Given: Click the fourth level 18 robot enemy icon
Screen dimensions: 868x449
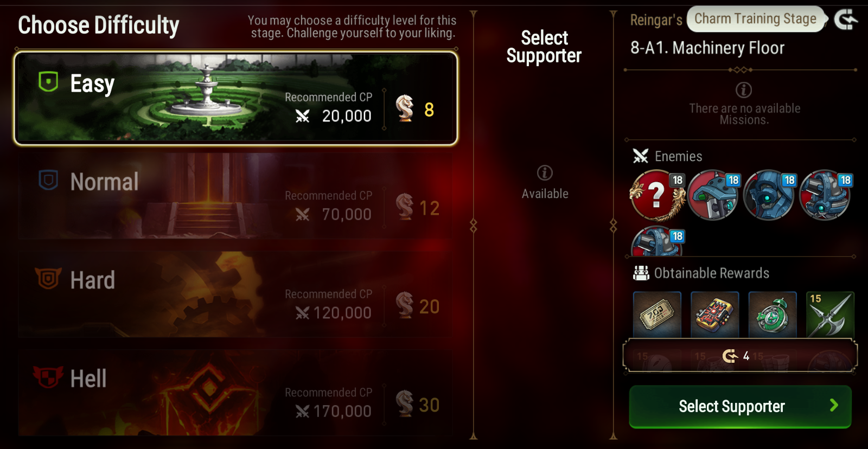Looking at the screenshot, I should (x=826, y=195).
